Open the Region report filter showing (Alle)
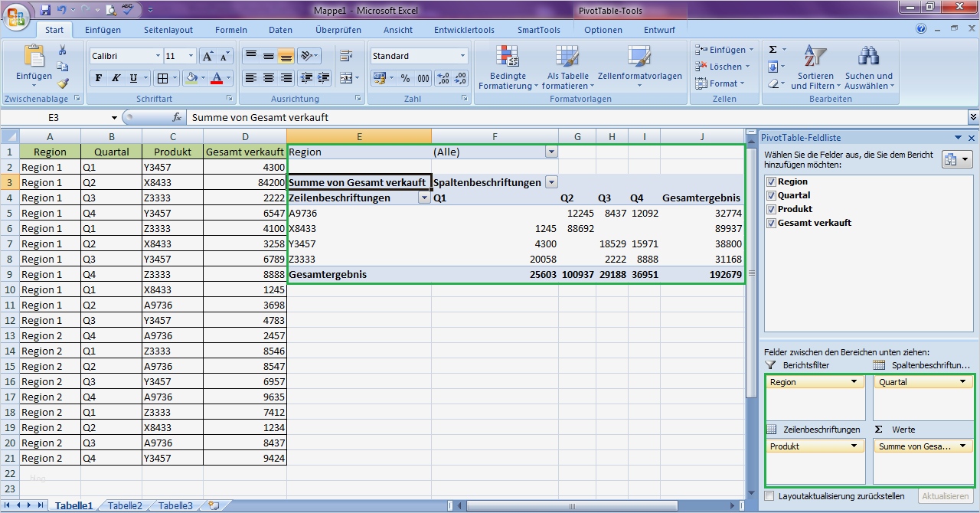This screenshot has height=513, width=980. coord(550,152)
